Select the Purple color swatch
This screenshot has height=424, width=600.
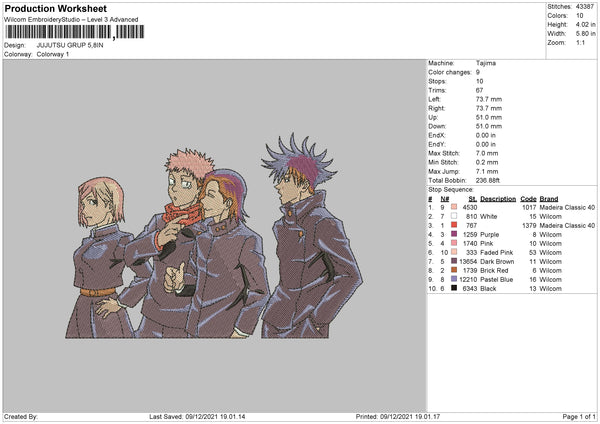(x=454, y=234)
